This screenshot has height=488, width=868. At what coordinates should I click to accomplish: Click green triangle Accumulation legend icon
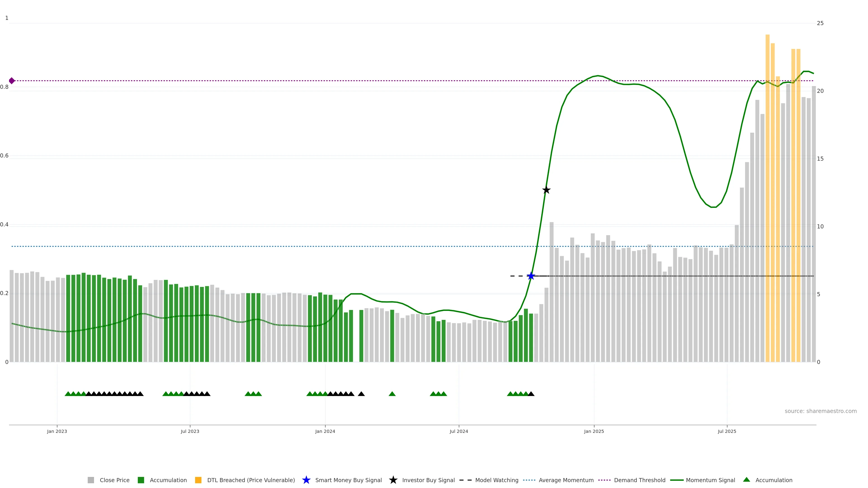pos(746,480)
